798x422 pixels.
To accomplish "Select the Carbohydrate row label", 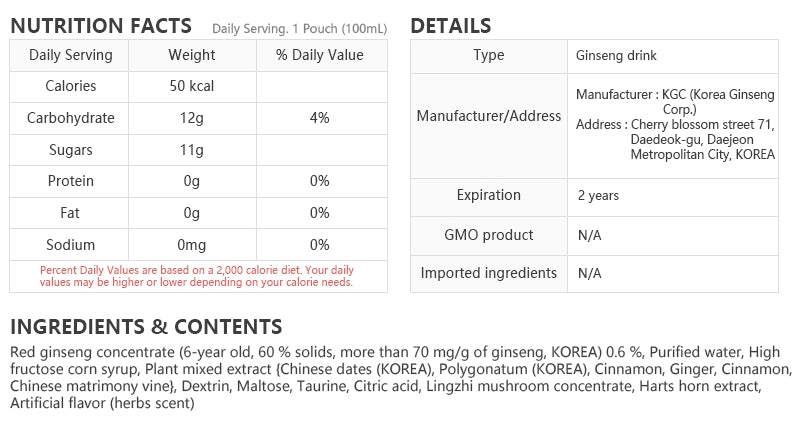I will pos(70,118).
